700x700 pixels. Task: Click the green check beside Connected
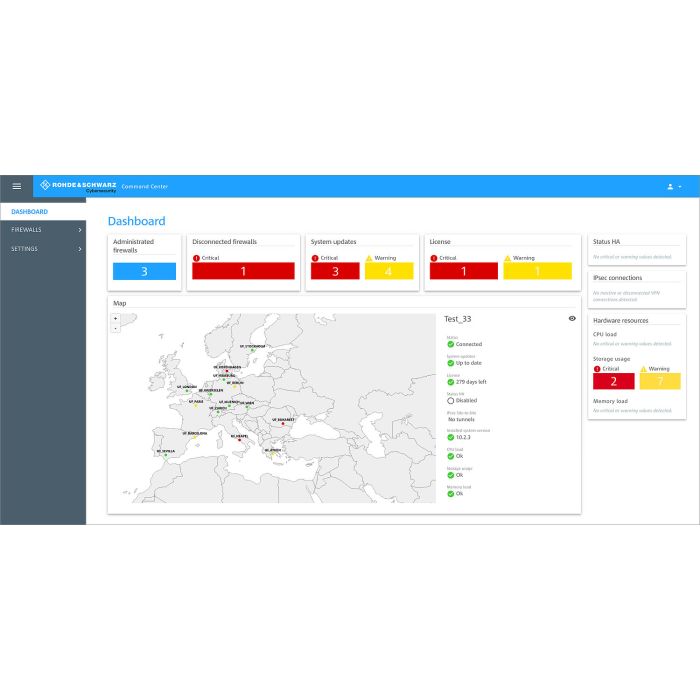tap(450, 344)
